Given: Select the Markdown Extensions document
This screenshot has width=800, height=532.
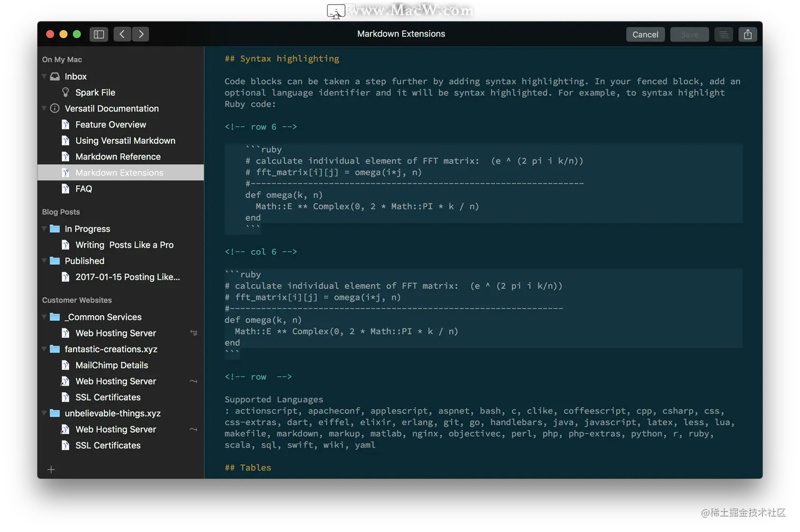Looking at the screenshot, I should pyautogui.click(x=121, y=173).
